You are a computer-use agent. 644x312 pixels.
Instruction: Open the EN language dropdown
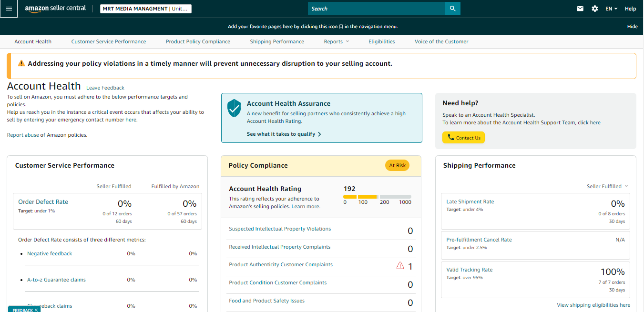click(x=611, y=9)
